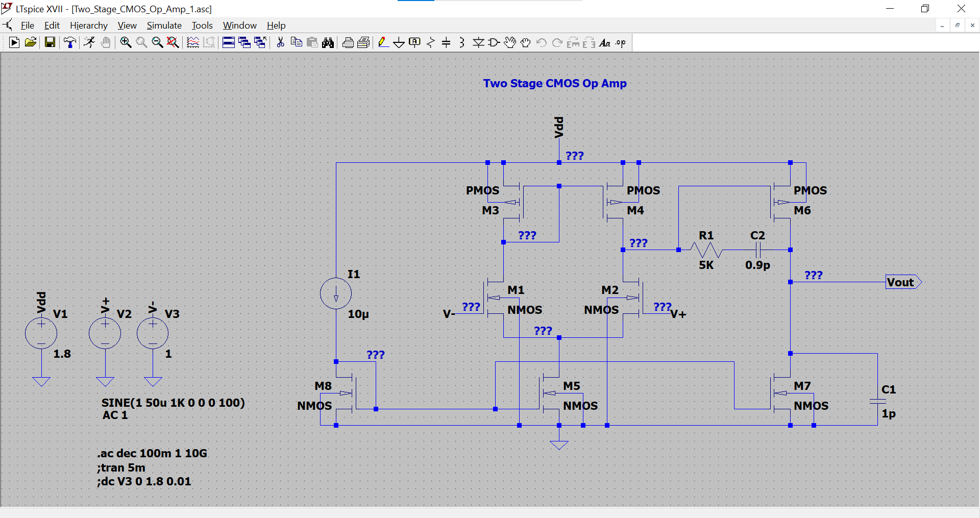Viewport: 980px width, 518px height.
Task: Zoom to fit the full schematic
Action: click(x=173, y=42)
